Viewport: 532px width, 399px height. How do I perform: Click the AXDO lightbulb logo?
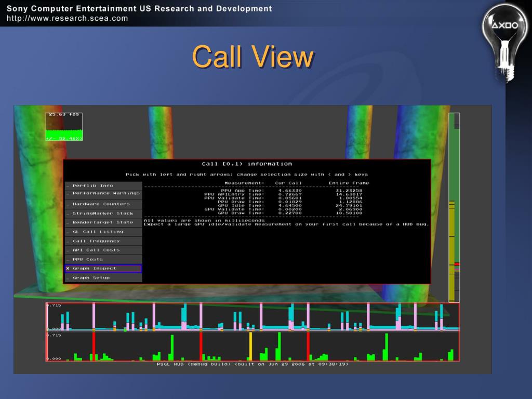505,43
